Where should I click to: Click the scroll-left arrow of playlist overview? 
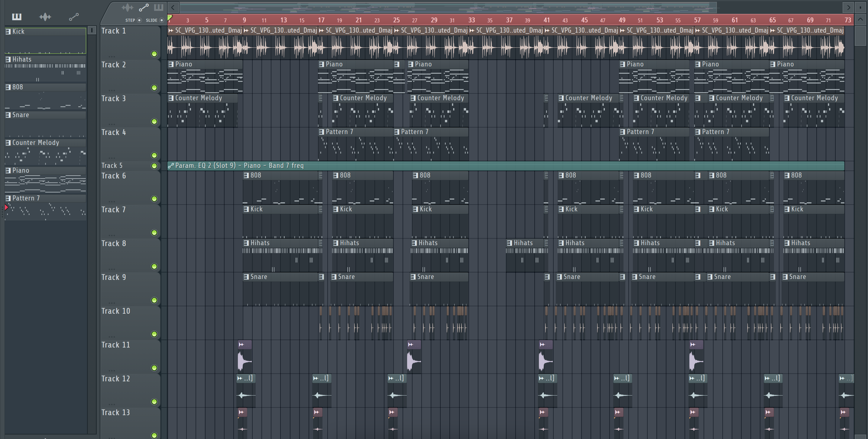pyautogui.click(x=173, y=7)
